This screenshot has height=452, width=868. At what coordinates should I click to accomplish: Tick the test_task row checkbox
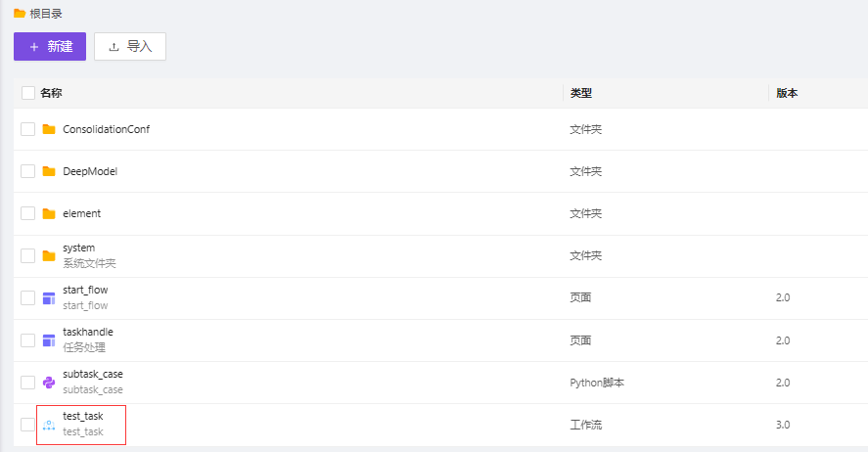(x=28, y=425)
